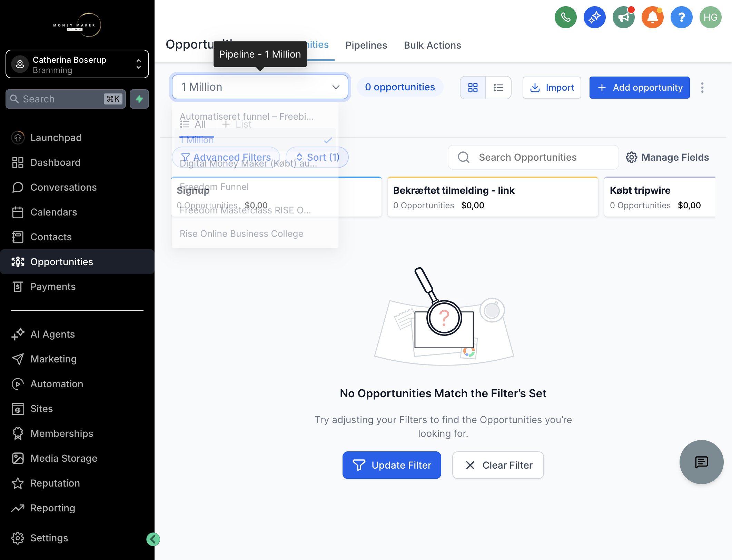Open Settings from the sidebar
Screen dimensions: 732x560
pos(77,538)
